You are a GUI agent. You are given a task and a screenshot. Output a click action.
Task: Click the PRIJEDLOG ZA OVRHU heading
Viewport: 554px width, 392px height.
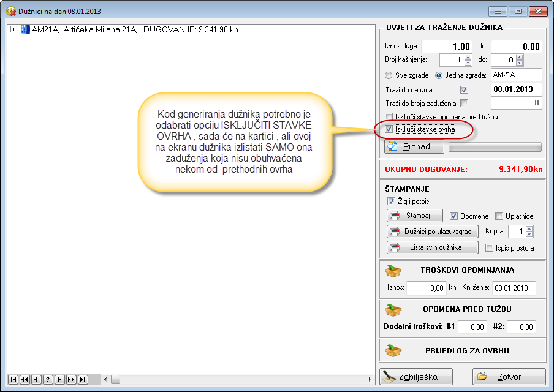(467, 351)
